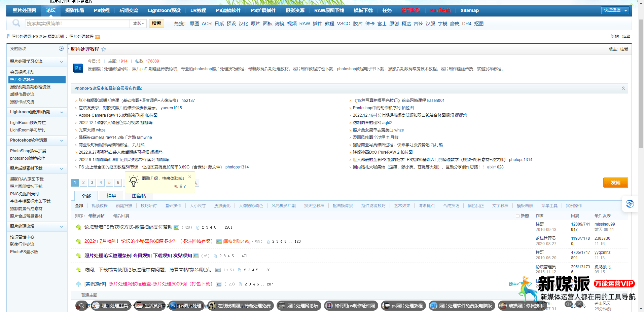Click the 知道了 link in the popup

click(x=180, y=187)
